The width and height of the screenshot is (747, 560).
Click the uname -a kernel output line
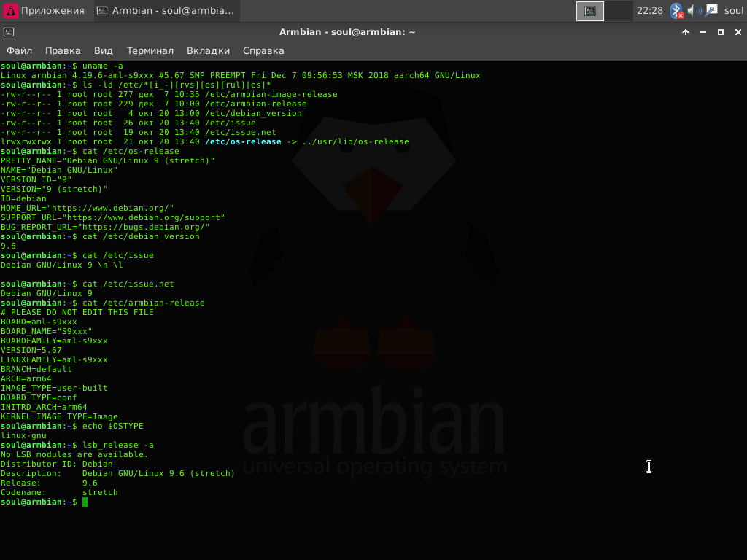[x=241, y=75]
